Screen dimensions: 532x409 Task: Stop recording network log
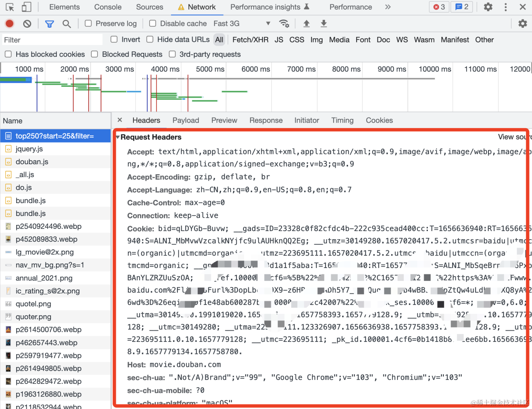tap(10, 24)
